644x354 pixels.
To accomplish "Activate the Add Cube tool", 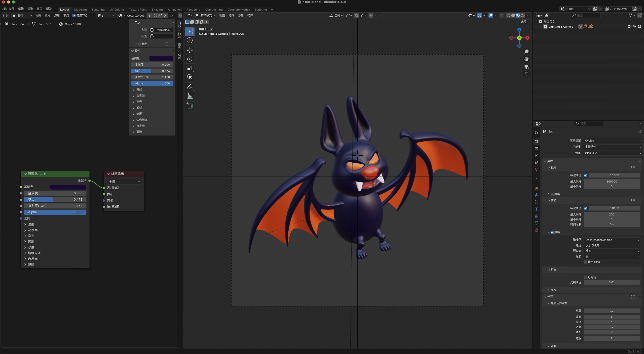I will [x=190, y=106].
